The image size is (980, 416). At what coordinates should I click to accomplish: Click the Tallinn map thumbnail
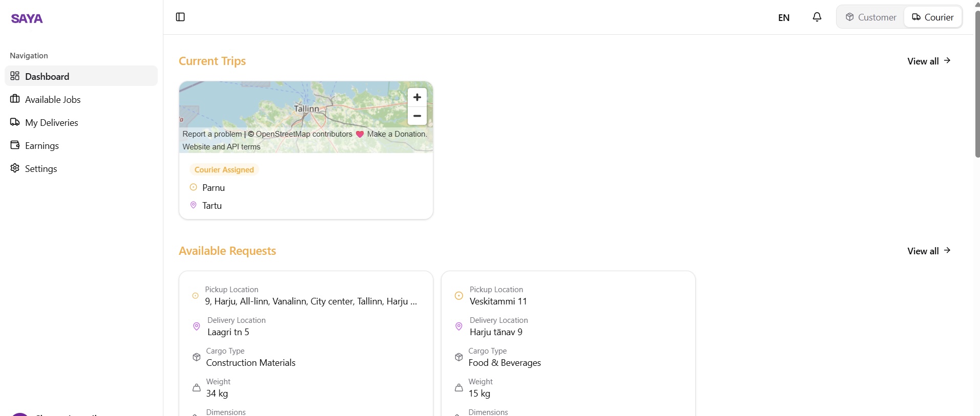306,117
